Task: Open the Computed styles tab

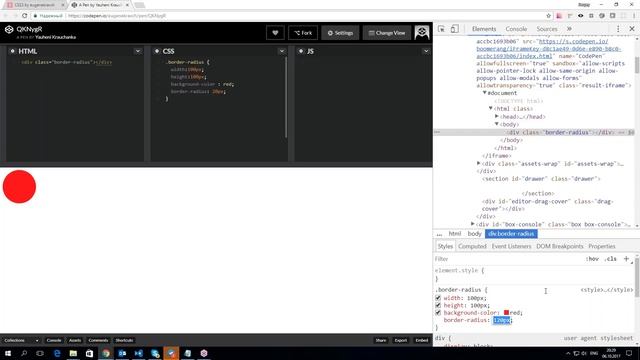Action: (x=472, y=246)
